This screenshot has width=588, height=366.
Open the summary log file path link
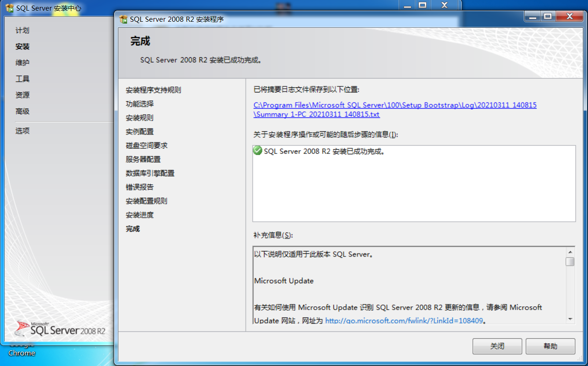pos(395,110)
